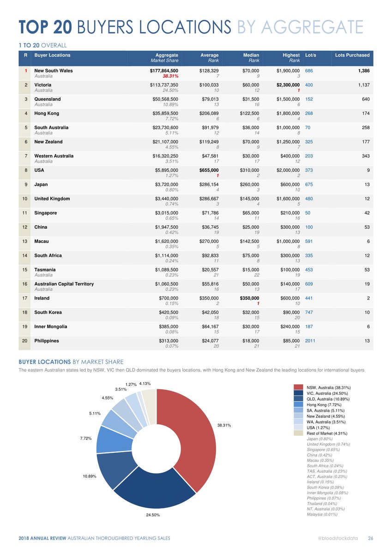Select the Tasmania row name

[46, 270]
